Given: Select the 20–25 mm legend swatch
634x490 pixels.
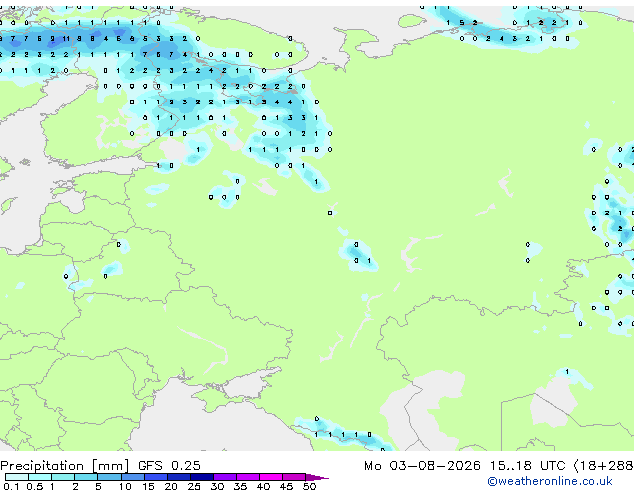Looking at the screenshot, I should point(178,477).
